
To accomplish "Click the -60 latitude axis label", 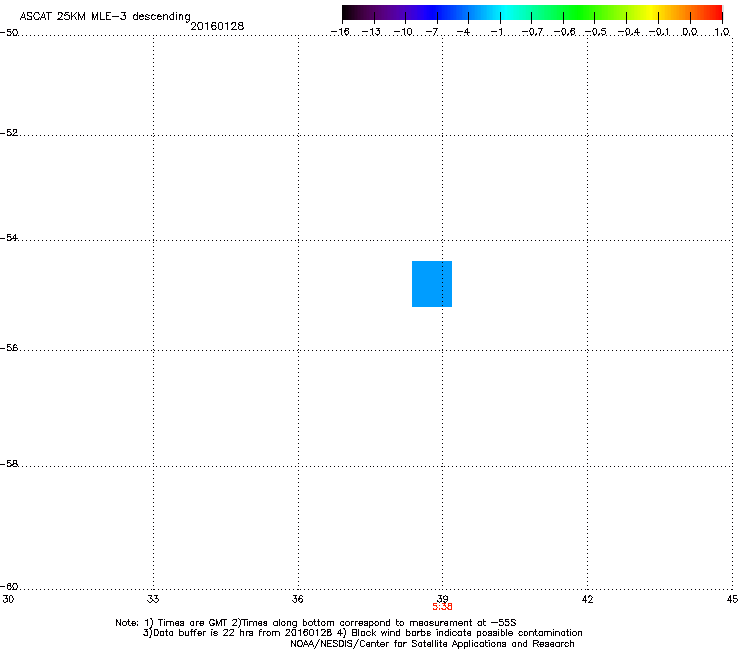I will click(9, 586).
